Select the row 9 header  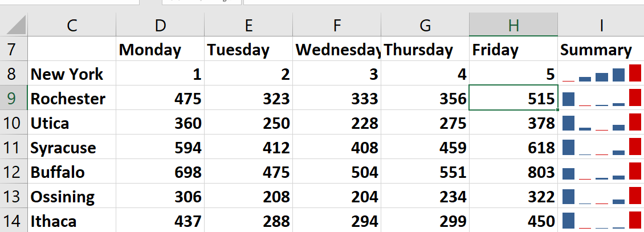coord(13,99)
